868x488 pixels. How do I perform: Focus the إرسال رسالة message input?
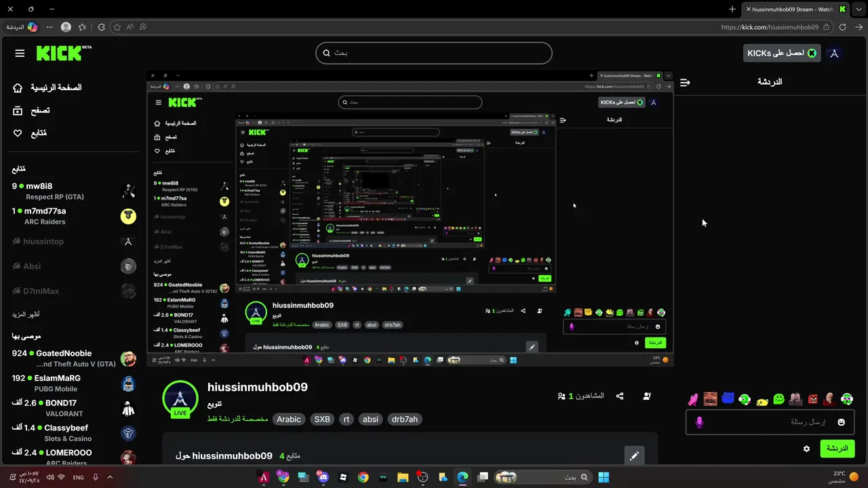coord(770,422)
